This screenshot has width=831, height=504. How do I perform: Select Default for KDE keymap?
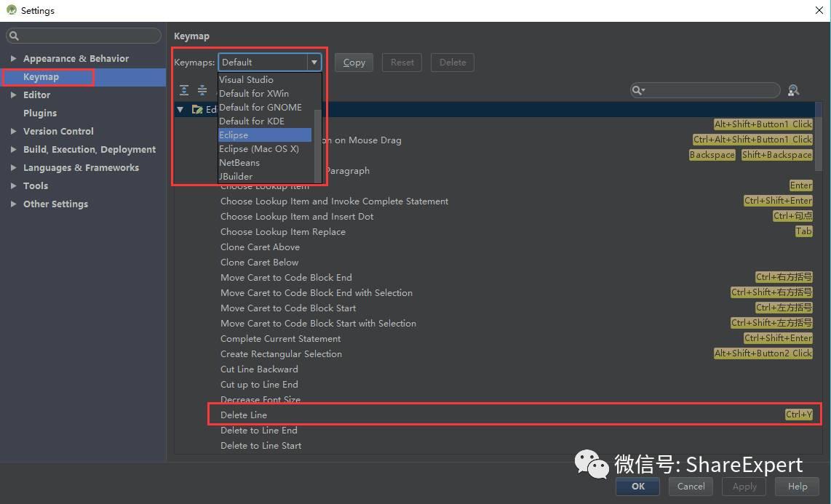(265, 121)
